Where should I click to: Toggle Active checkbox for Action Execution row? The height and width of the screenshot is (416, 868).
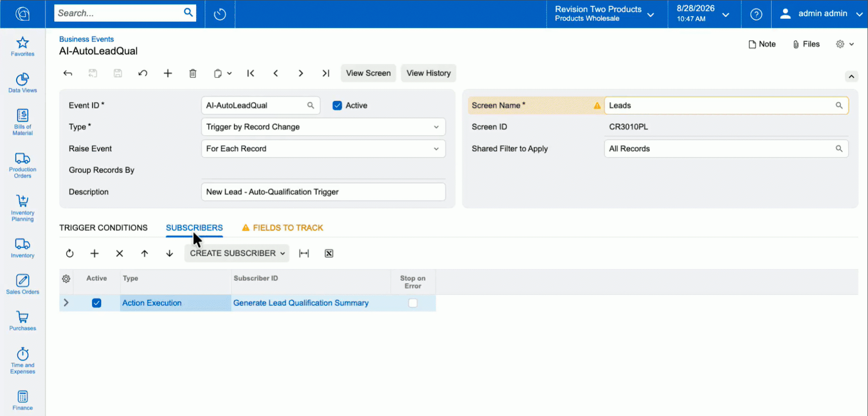click(x=96, y=303)
